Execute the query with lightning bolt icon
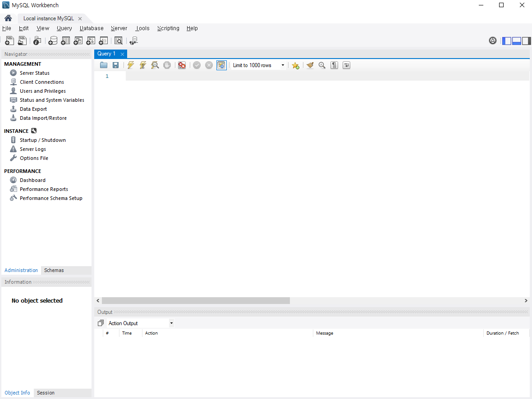The image size is (532, 399). point(131,65)
